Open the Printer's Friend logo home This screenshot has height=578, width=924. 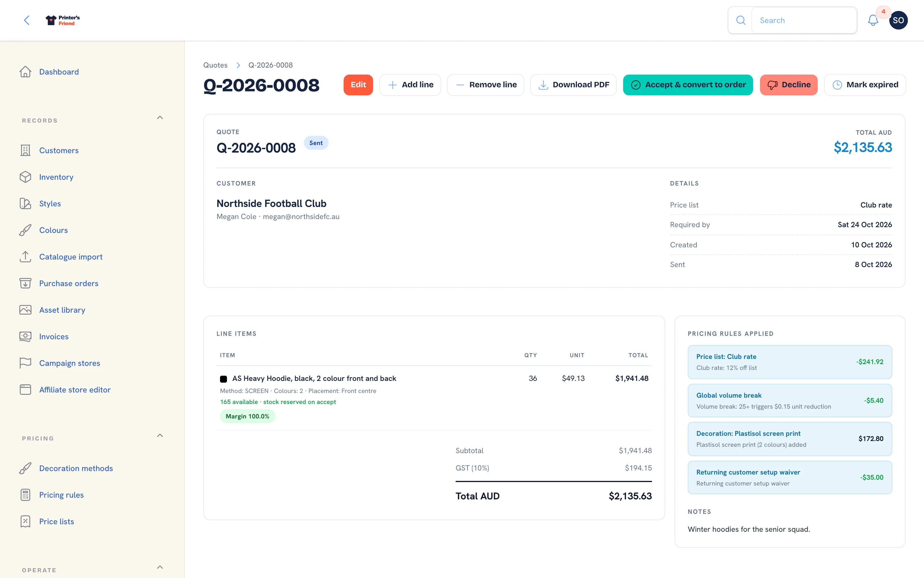(x=63, y=20)
